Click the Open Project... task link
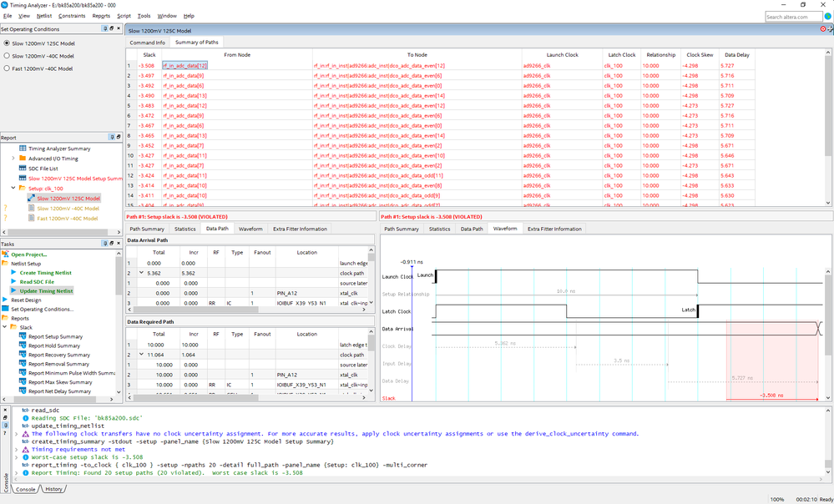This screenshot has width=834, height=504. point(28,255)
